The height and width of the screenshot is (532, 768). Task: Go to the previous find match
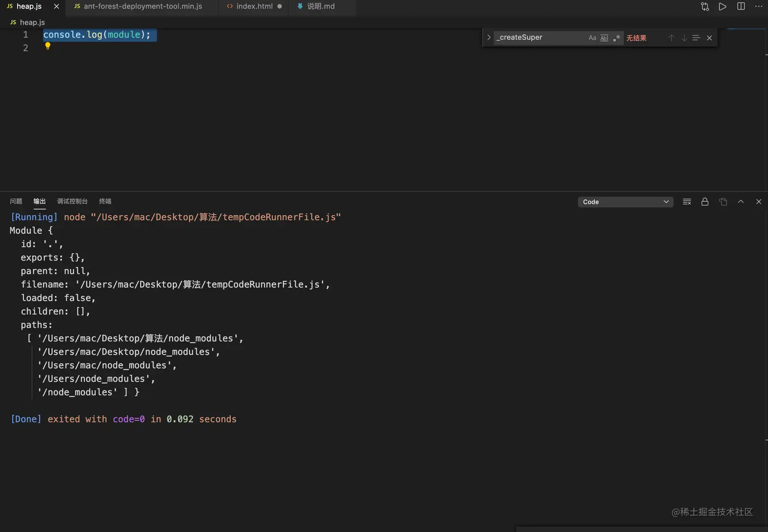[671, 38]
